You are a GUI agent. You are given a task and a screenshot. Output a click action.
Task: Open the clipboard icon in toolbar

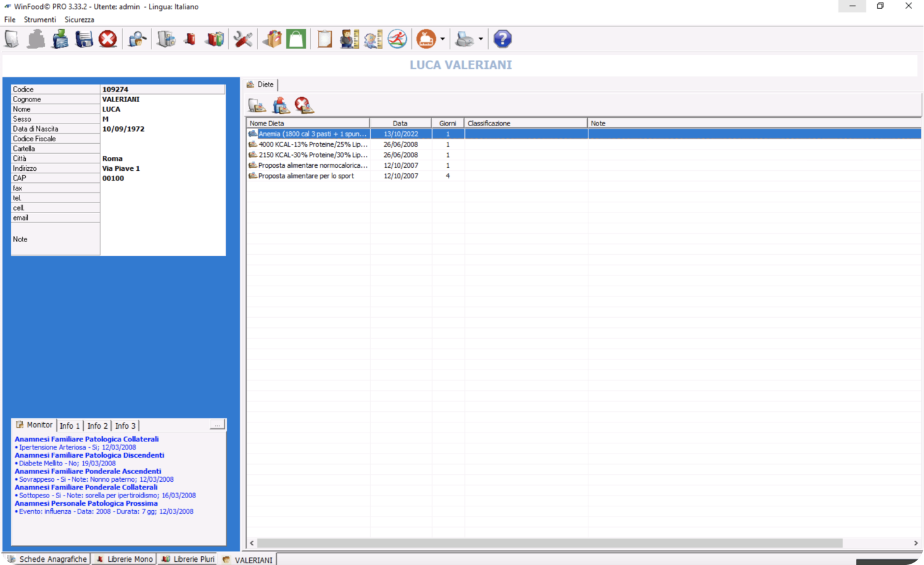click(324, 39)
